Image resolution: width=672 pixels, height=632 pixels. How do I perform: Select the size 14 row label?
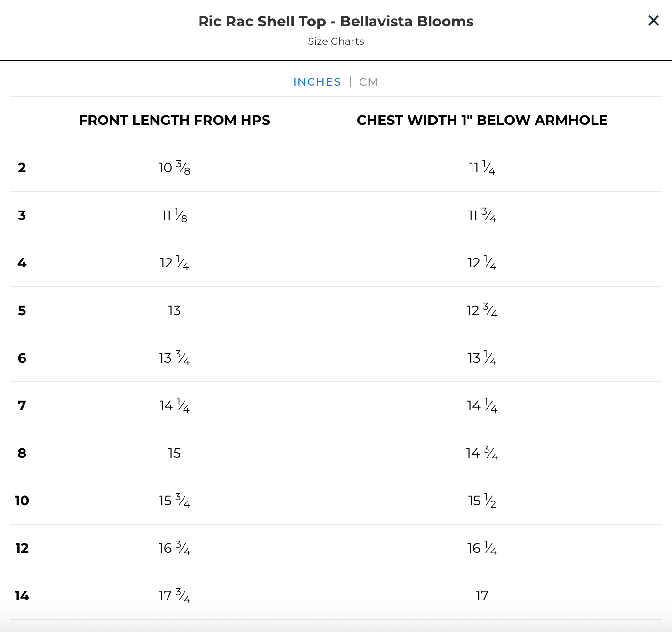22,596
